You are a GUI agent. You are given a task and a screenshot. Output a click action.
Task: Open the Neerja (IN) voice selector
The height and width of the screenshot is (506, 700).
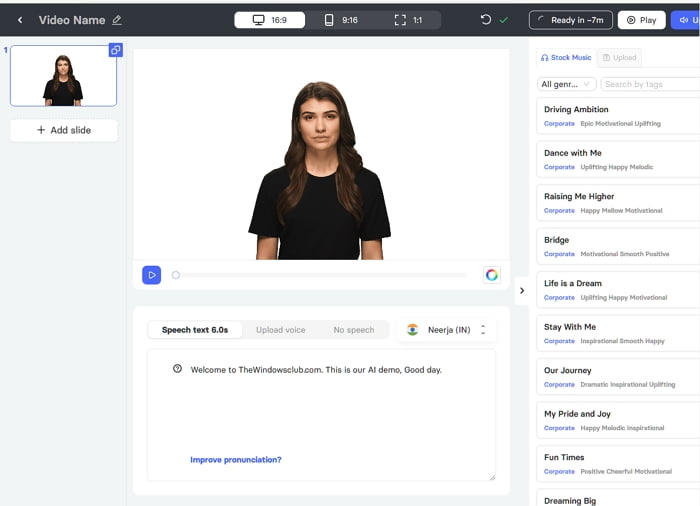(446, 330)
